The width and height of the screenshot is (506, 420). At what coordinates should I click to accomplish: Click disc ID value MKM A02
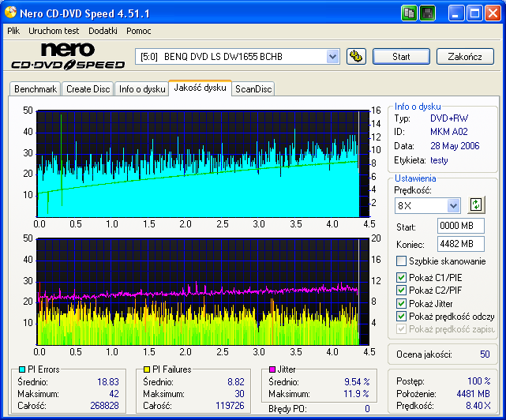(449, 132)
